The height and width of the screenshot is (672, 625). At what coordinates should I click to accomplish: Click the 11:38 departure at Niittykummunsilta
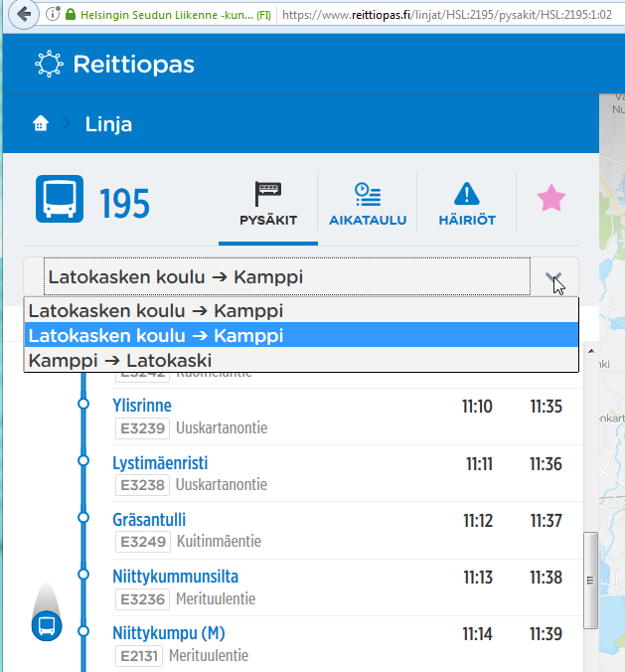click(x=546, y=578)
